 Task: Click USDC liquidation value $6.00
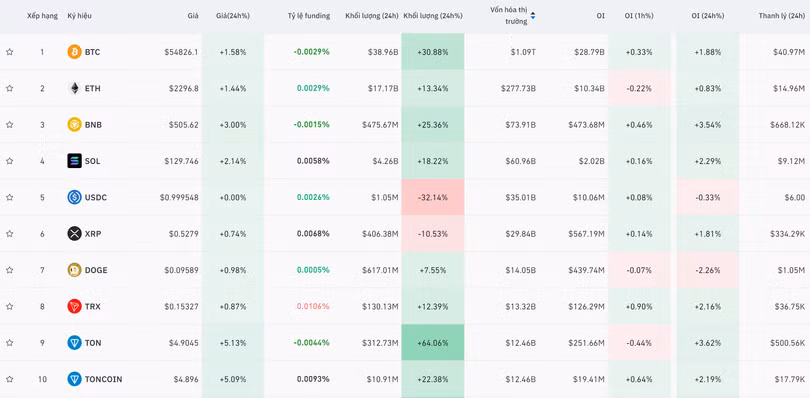[794, 197]
